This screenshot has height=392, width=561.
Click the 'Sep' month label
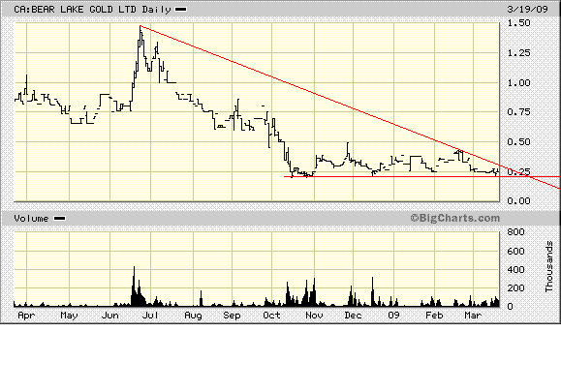[232, 316]
